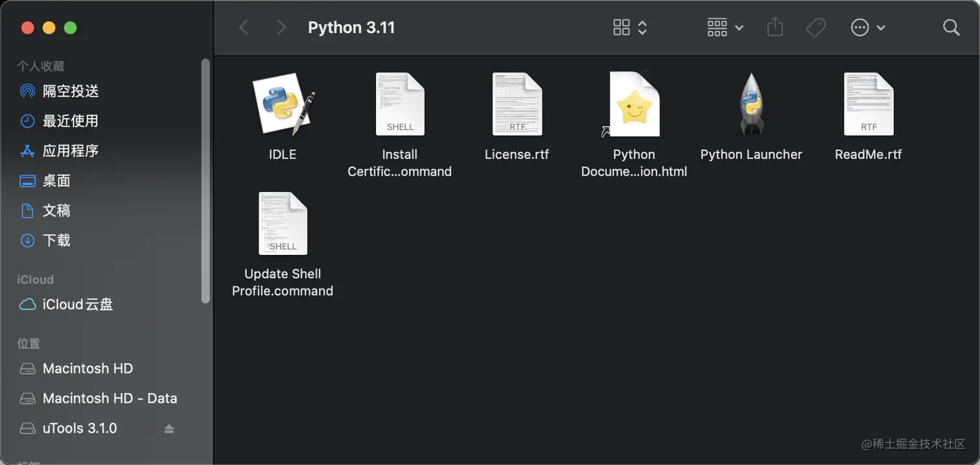
Task: Select Update Shell Profile.command file icon
Action: [283, 223]
